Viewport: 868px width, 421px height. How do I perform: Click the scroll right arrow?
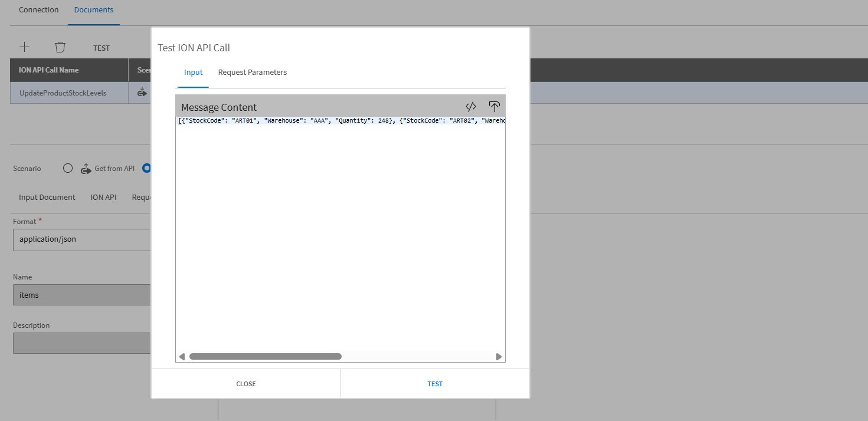tap(499, 356)
